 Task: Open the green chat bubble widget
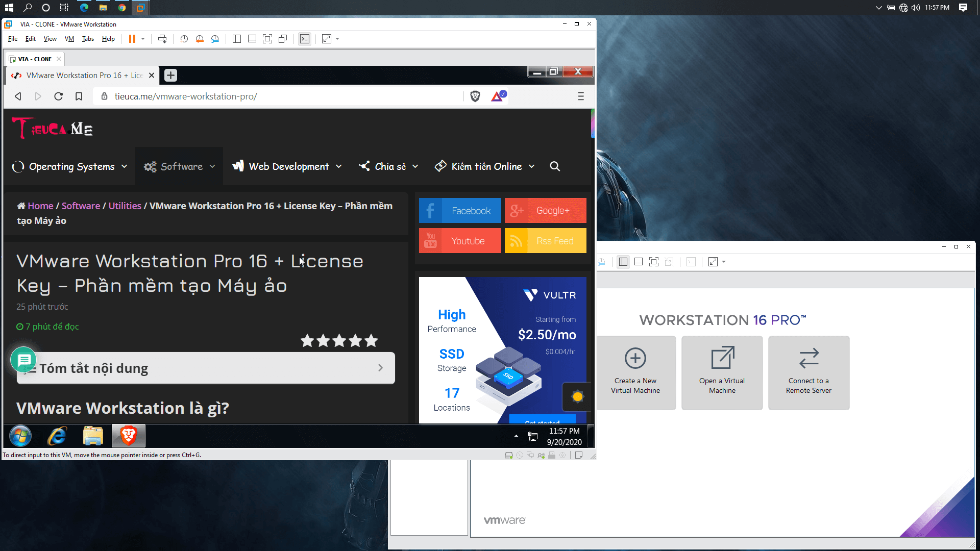[23, 360]
